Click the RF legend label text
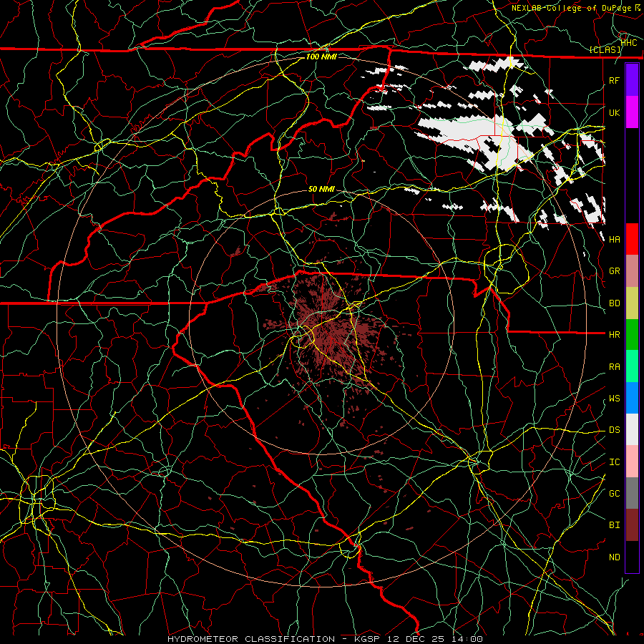The width and height of the screenshot is (644, 644). (x=615, y=80)
